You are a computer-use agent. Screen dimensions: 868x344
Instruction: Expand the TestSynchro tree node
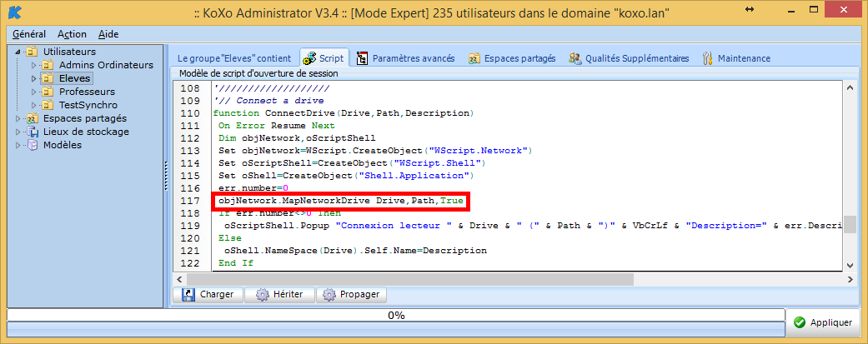tap(33, 105)
